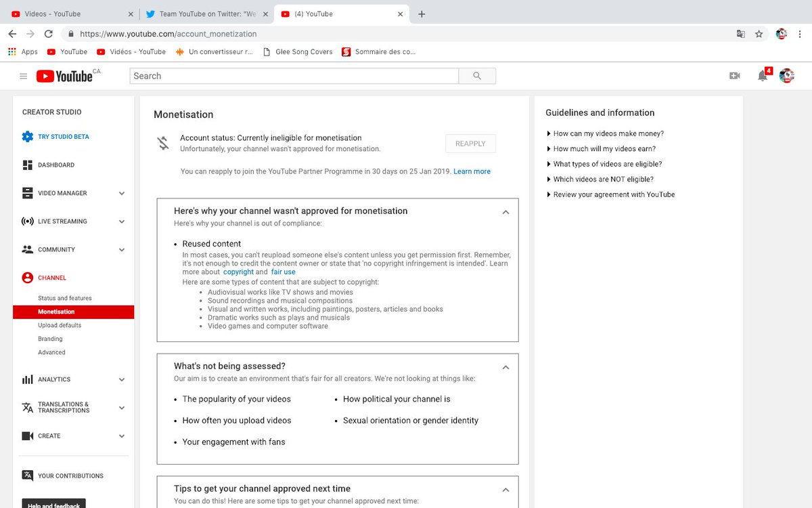Click the TRY STUDIO BETA link

pyautogui.click(x=64, y=137)
